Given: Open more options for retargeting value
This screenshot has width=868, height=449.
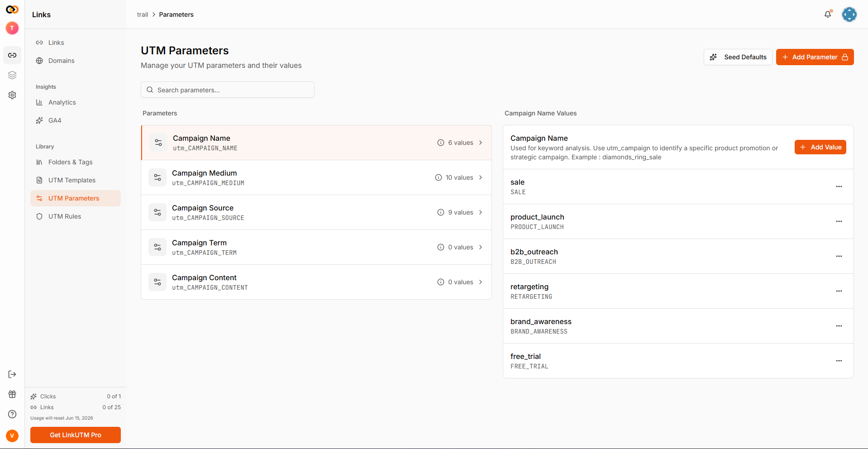Looking at the screenshot, I should tap(839, 291).
